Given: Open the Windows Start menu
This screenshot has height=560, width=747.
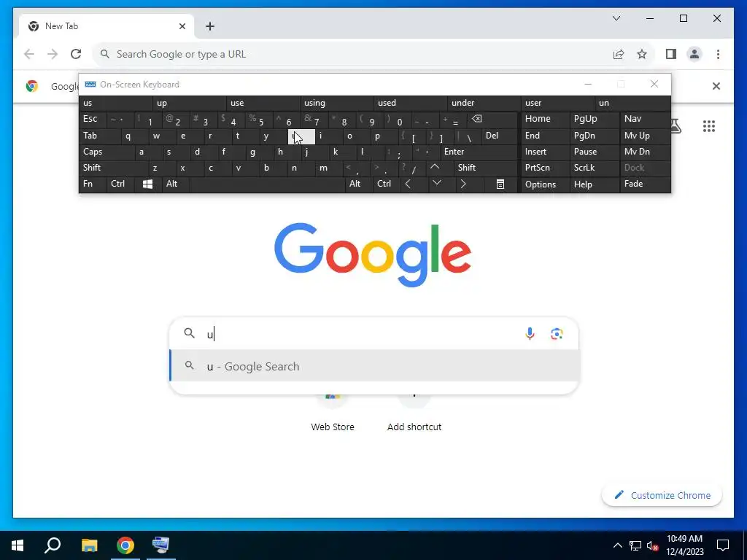Looking at the screenshot, I should click(x=18, y=545).
